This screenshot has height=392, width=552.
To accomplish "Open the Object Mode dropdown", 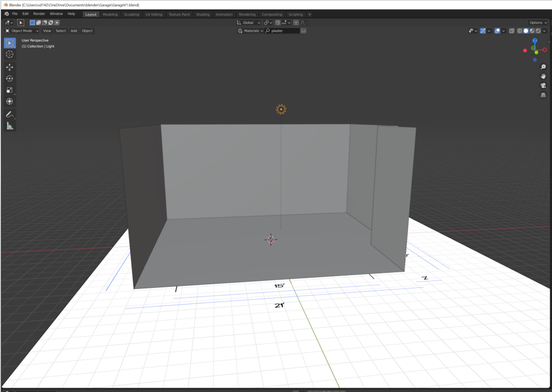I will click(22, 31).
